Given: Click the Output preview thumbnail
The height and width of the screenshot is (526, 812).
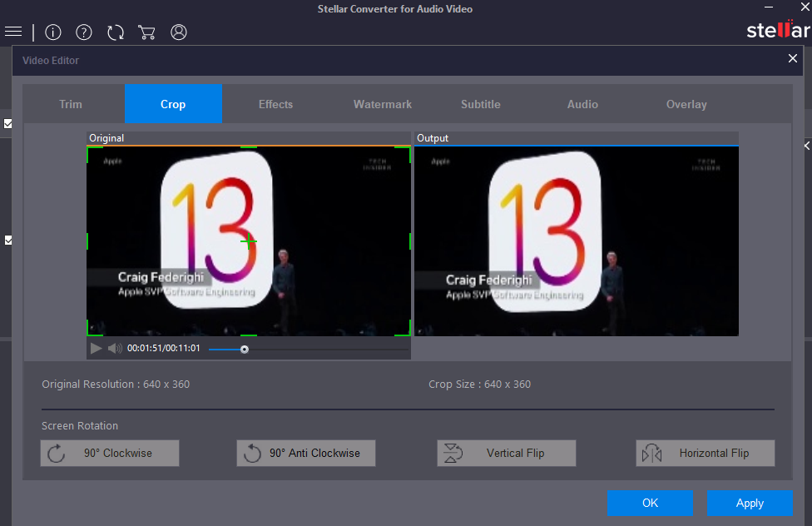Looking at the screenshot, I should (577, 241).
